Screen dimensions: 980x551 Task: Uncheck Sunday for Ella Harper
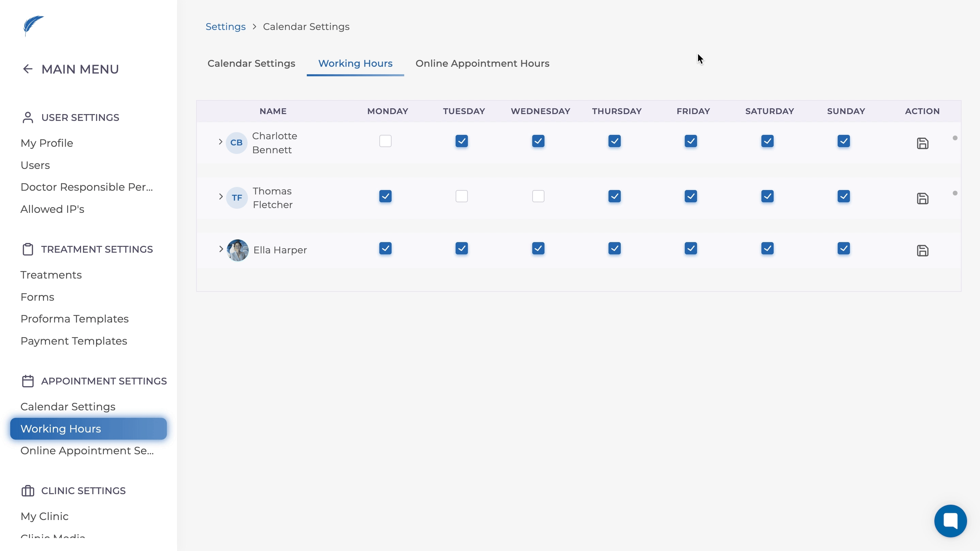click(x=843, y=249)
